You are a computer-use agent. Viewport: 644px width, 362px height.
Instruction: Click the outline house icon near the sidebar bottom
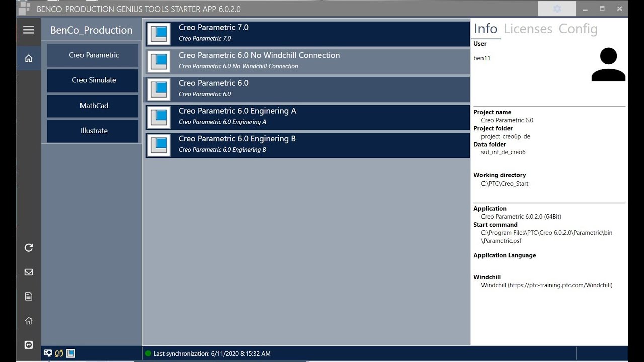(29, 320)
